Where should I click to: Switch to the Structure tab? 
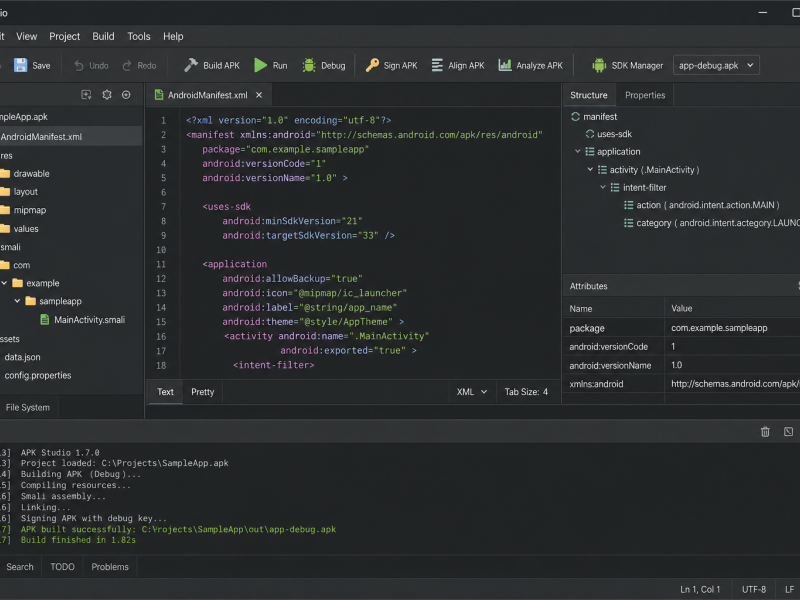click(x=589, y=95)
